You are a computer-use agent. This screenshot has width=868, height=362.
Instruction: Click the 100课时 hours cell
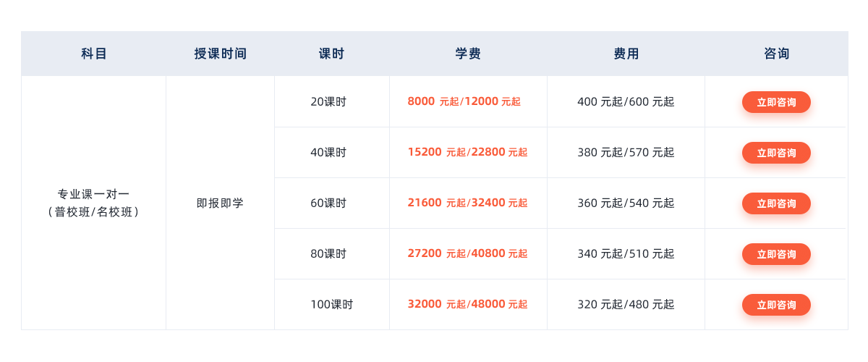click(x=332, y=304)
